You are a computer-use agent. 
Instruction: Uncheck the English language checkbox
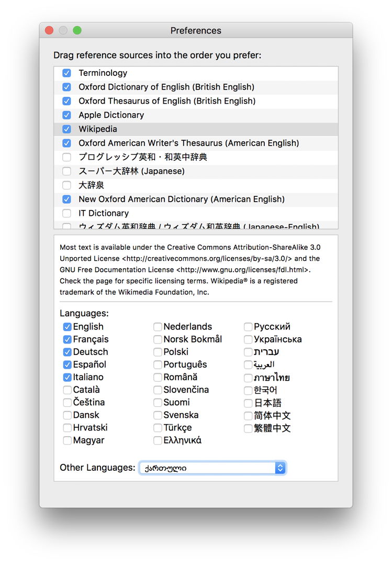click(x=67, y=327)
